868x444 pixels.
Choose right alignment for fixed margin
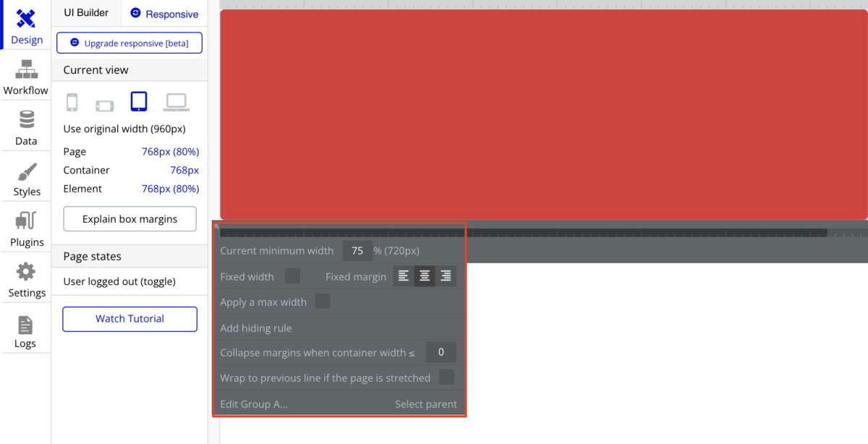[446, 276]
